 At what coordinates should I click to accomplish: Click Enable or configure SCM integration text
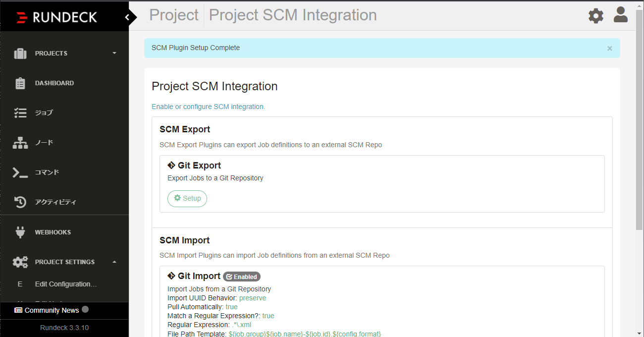(x=209, y=107)
